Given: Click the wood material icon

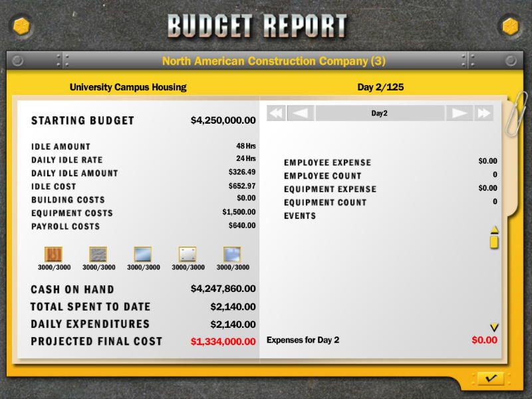Looking at the screenshot, I should click(x=54, y=254).
